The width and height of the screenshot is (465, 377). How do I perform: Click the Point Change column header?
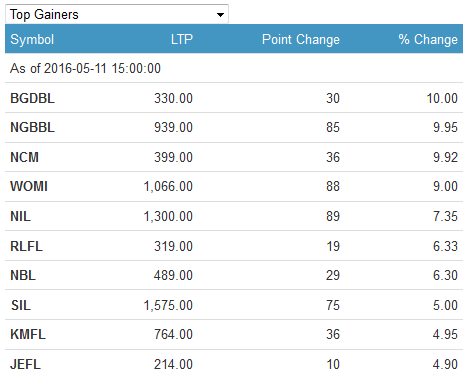(x=301, y=39)
